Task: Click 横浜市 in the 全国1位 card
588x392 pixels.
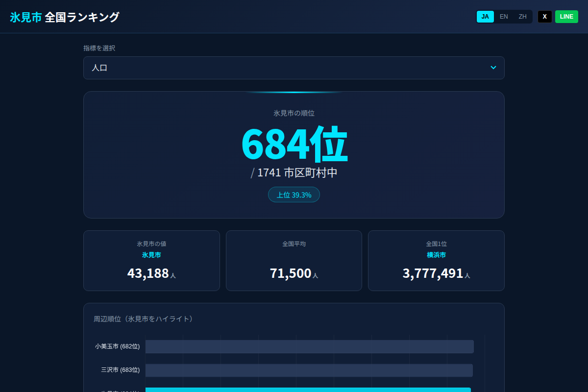Action: 436,255
